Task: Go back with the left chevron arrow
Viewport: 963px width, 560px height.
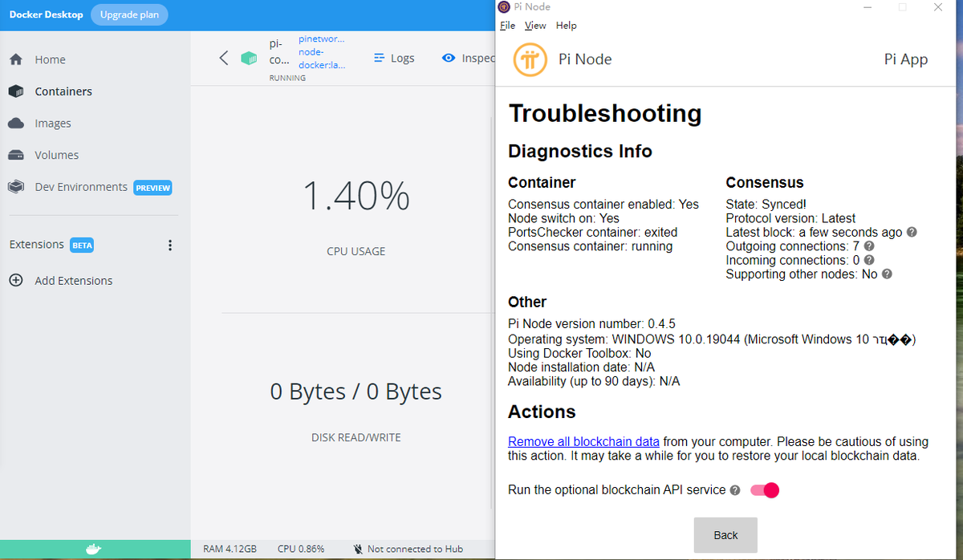Action: (224, 58)
